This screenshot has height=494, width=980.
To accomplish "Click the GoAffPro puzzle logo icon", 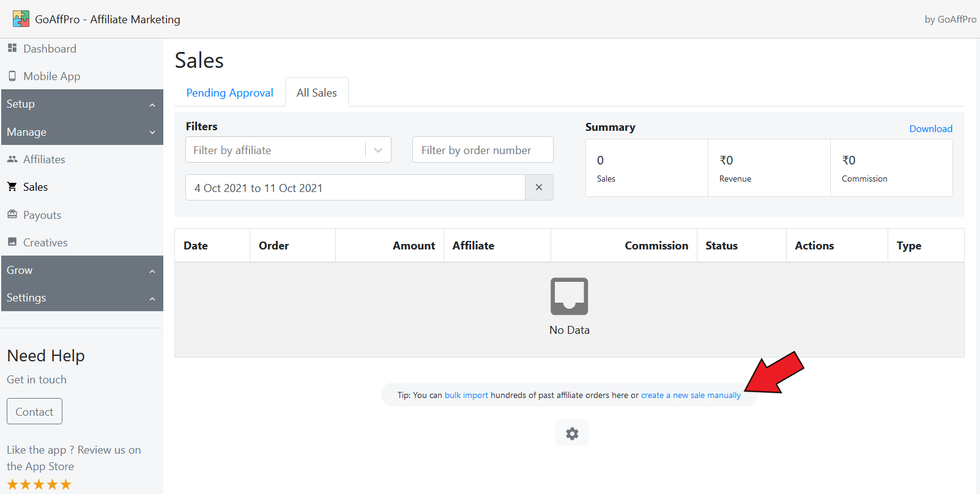I will (21, 19).
